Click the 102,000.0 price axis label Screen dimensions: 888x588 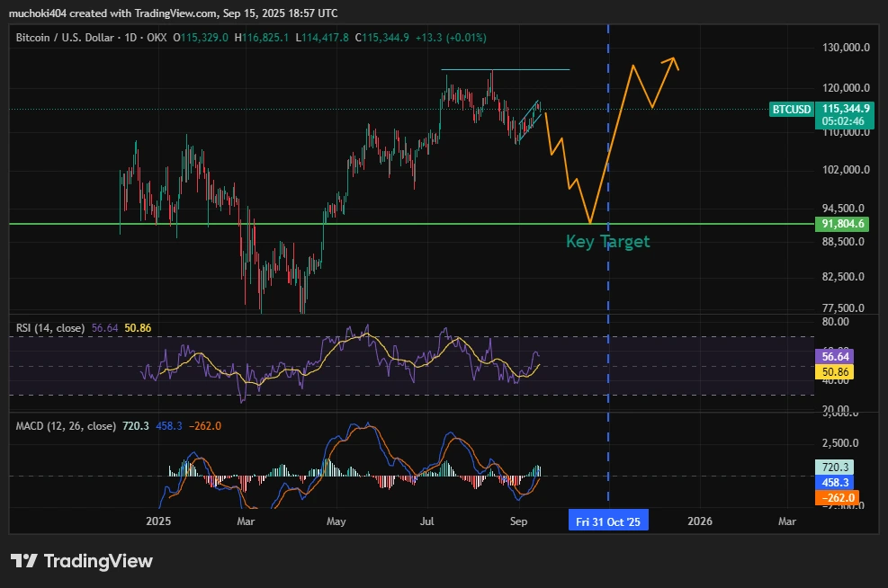point(846,170)
